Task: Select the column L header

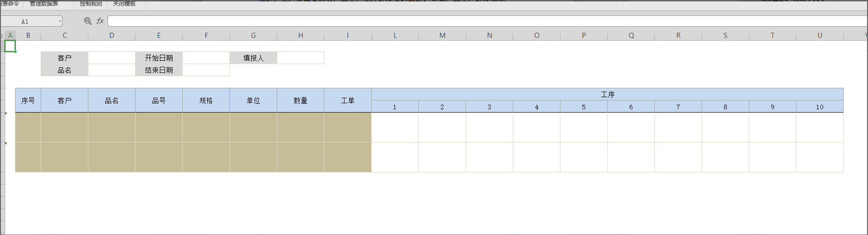Action: point(395,36)
